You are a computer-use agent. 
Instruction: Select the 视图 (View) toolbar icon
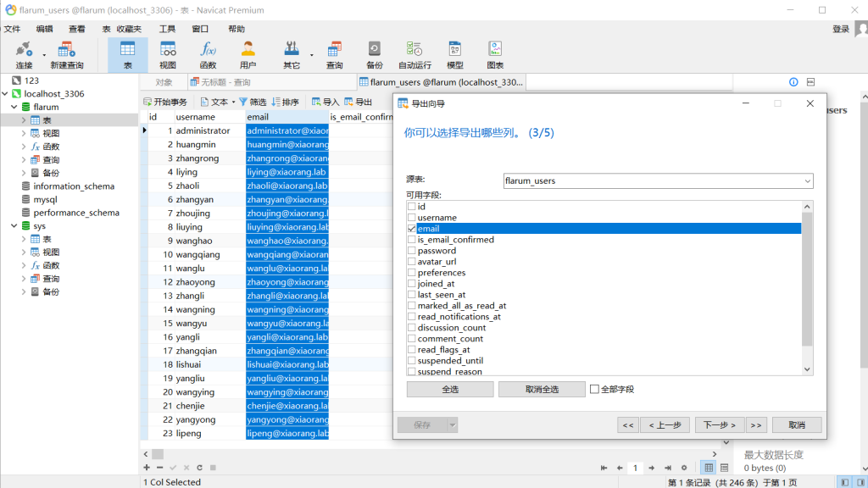(168, 54)
